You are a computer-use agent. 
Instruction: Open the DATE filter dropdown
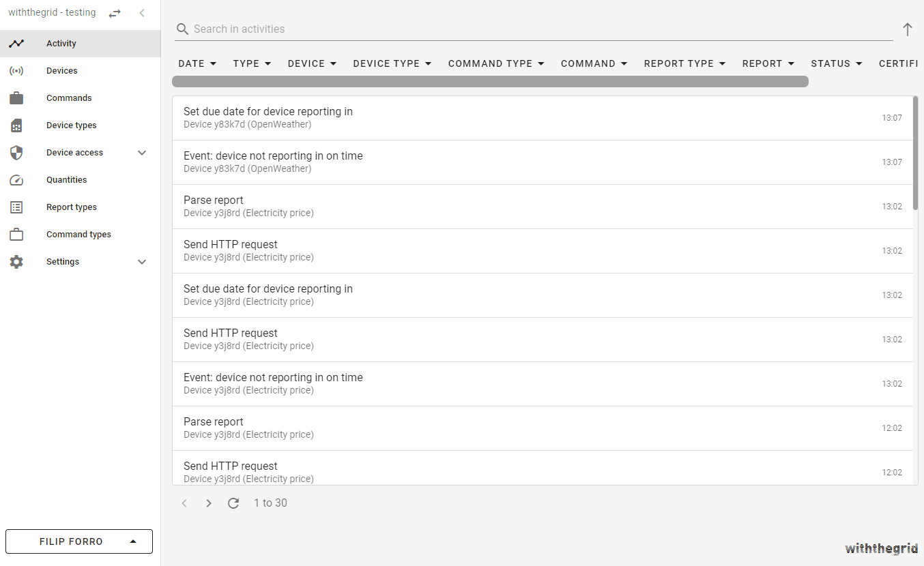tap(197, 63)
